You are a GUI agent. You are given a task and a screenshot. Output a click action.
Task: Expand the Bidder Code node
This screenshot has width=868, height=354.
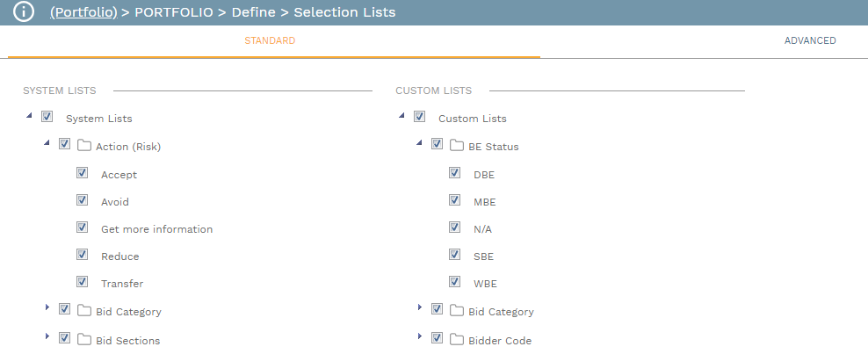tap(420, 336)
